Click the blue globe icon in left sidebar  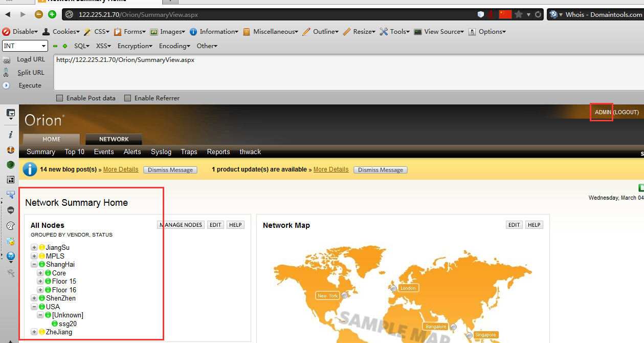pos(11,256)
